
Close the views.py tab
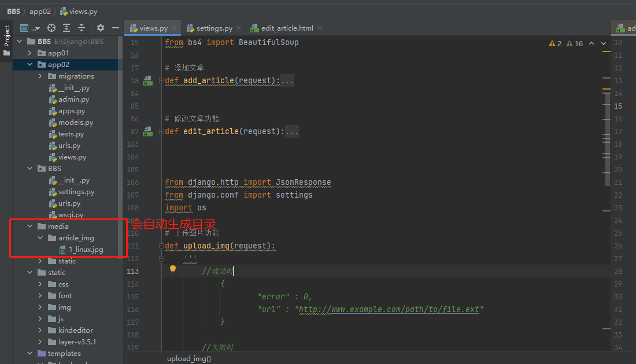pos(174,28)
